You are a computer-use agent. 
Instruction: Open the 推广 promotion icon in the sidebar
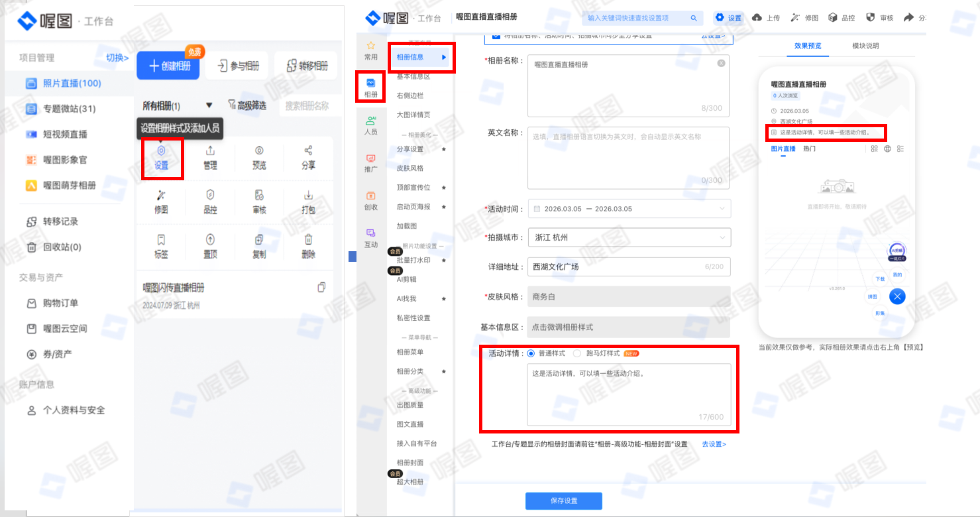pos(370,158)
